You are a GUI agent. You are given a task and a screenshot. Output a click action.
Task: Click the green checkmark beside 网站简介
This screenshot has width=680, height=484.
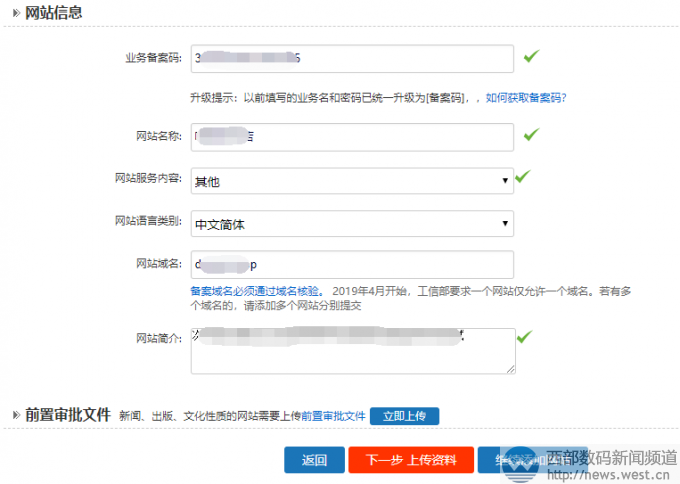point(524,337)
